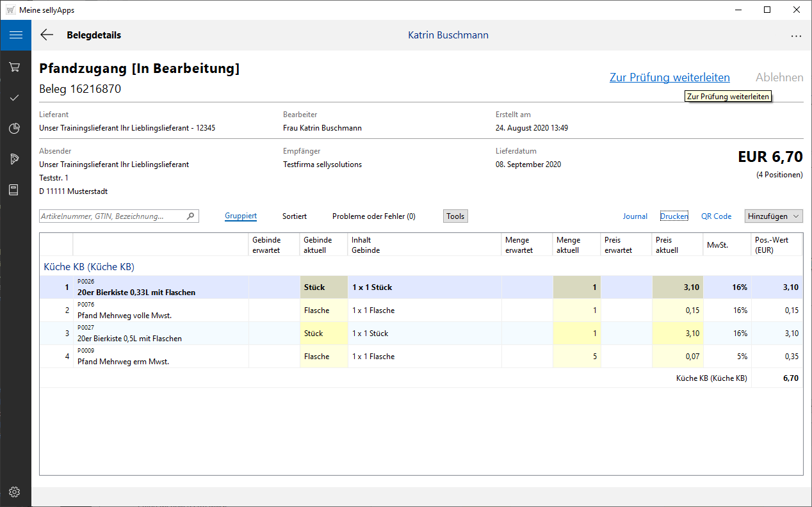Click Zur Prüfung weiterleiten link

pos(669,77)
